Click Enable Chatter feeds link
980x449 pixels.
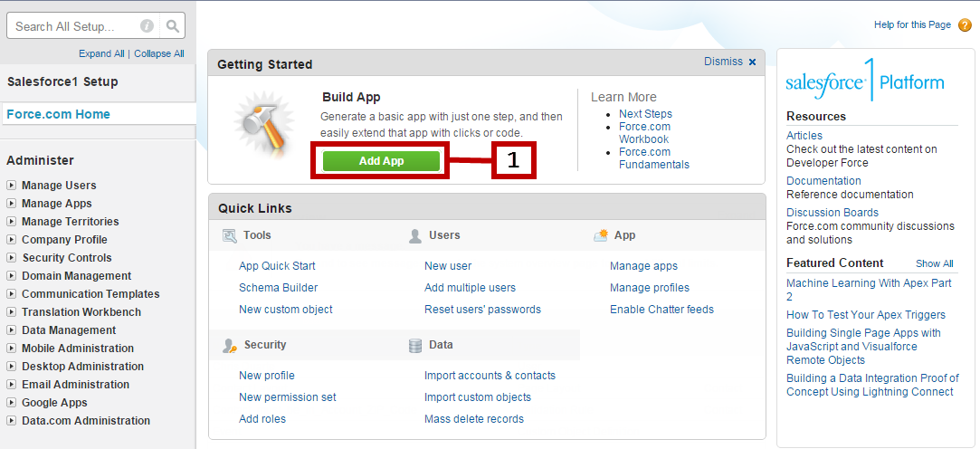pyautogui.click(x=661, y=310)
